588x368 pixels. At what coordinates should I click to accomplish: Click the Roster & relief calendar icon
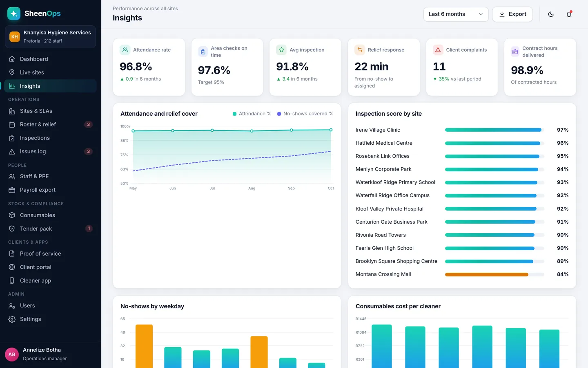click(12, 124)
